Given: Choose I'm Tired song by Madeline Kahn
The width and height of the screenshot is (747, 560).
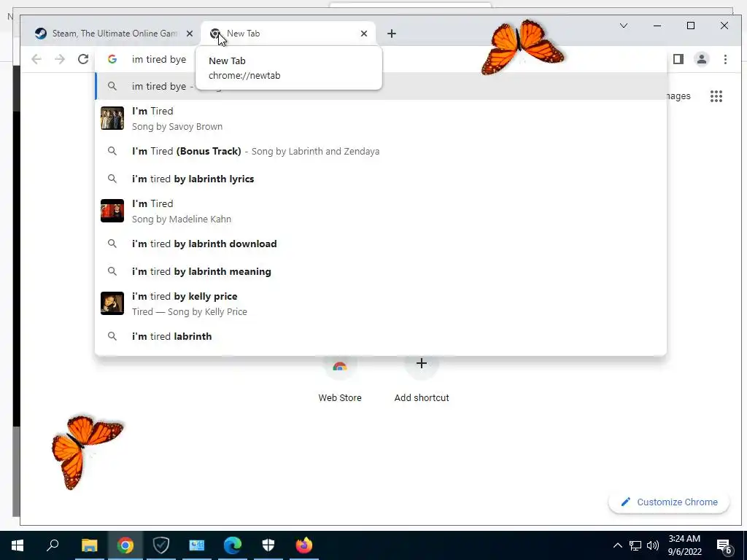Looking at the screenshot, I should coord(381,211).
